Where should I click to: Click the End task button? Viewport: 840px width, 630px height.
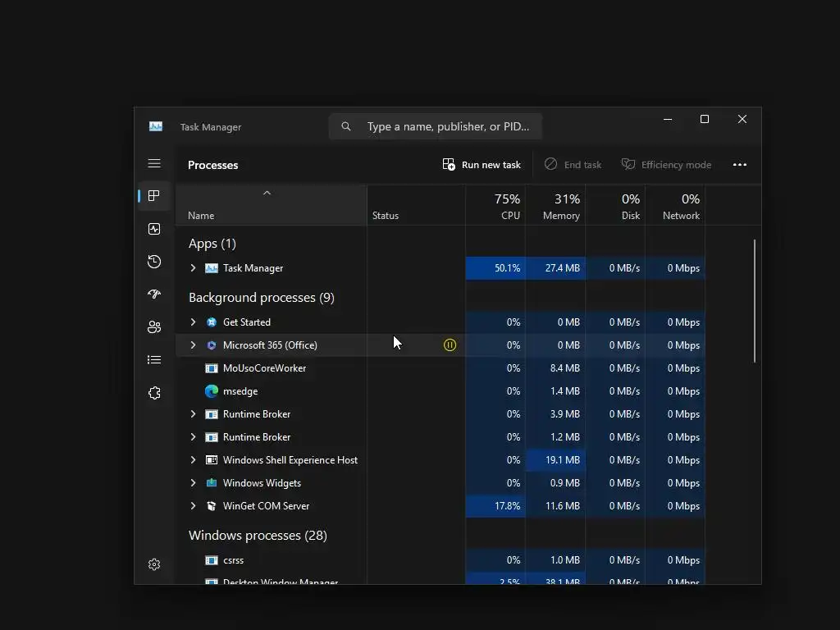pyautogui.click(x=573, y=164)
